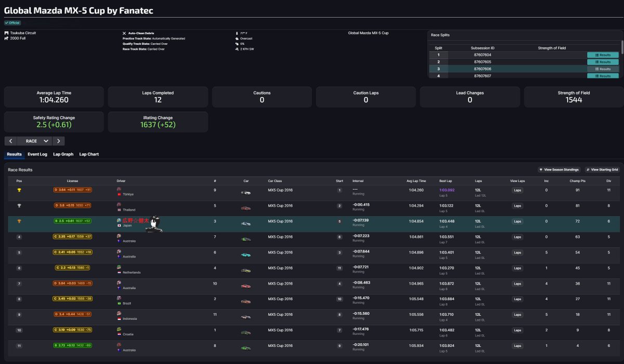Viewport: 624px width, 364px height.
Task: Click the temperature thermometer icon near 77° F
Action: click(x=237, y=33)
